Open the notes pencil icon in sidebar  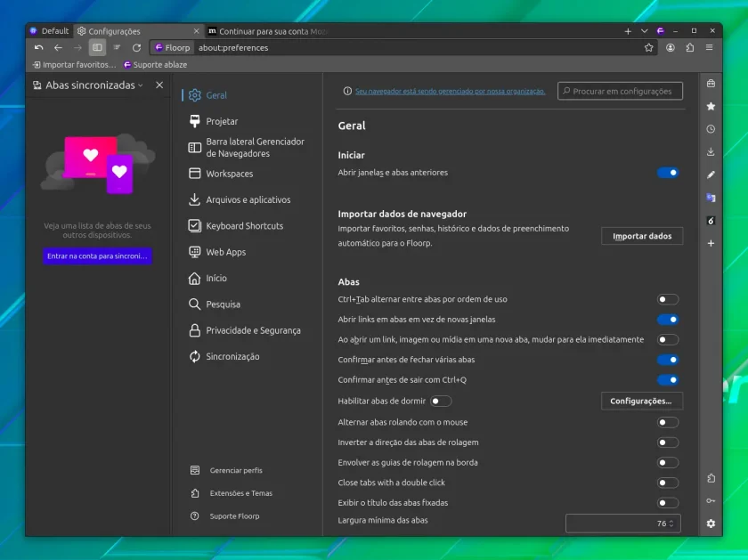711,174
